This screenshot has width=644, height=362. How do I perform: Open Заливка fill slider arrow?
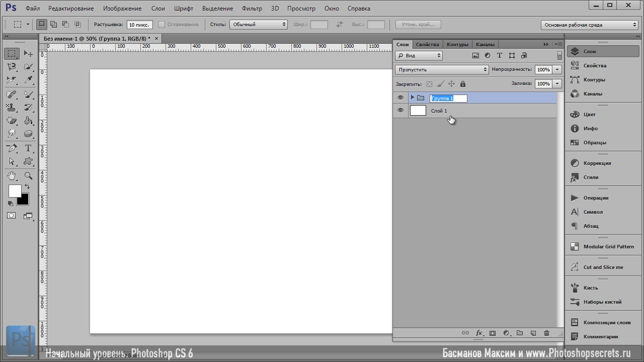tap(557, 83)
